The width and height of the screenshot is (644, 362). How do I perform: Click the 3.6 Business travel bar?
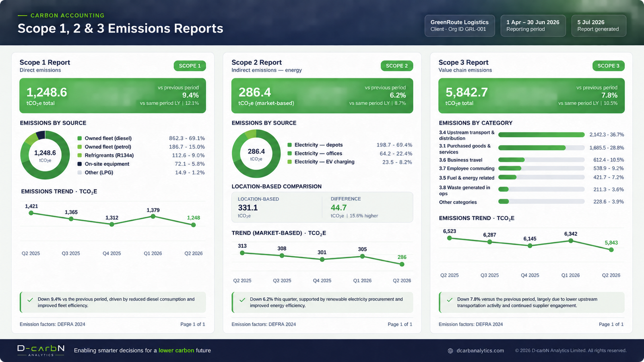click(x=541, y=160)
